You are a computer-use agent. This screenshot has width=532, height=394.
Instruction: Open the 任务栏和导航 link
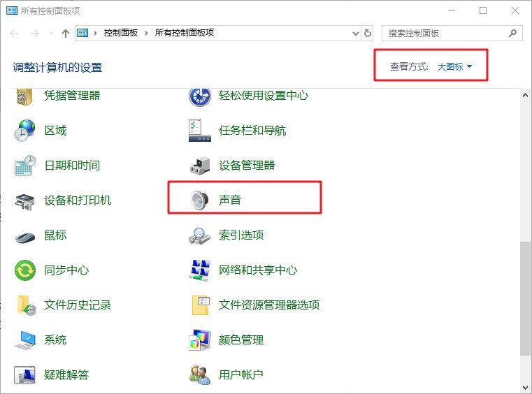click(252, 131)
